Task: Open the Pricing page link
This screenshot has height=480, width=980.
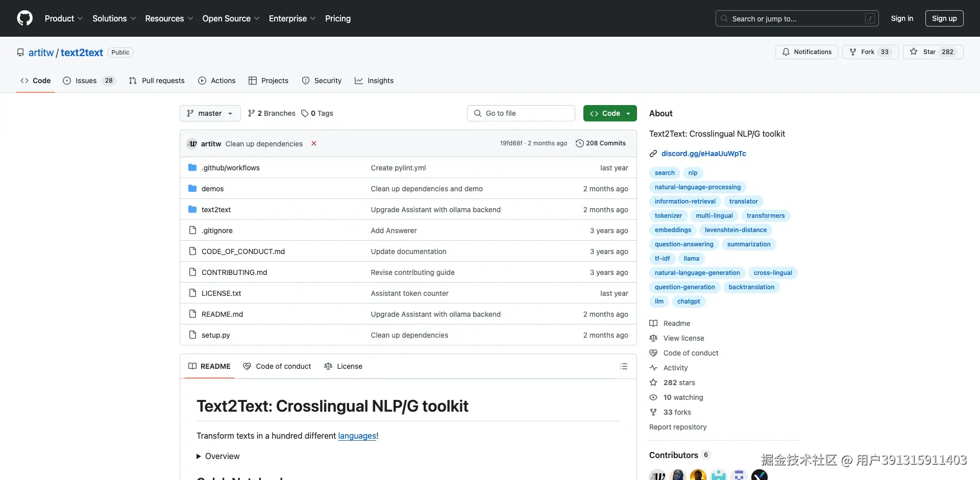Action: point(338,18)
